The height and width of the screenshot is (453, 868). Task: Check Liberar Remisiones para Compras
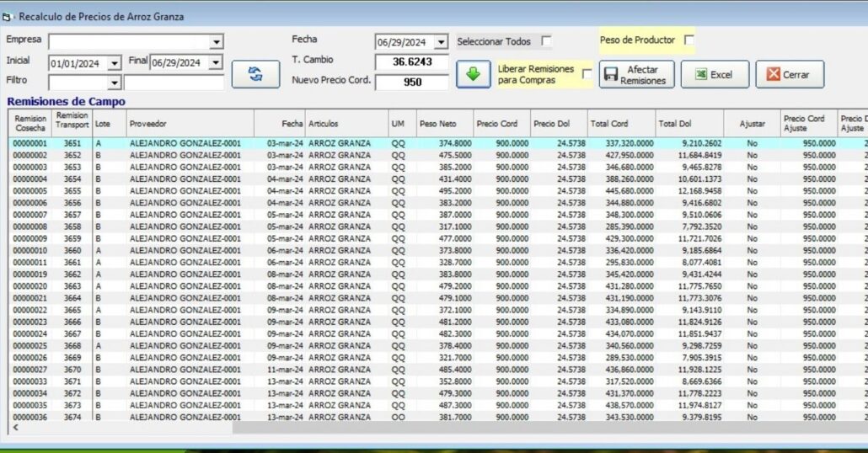pos(587,74)
